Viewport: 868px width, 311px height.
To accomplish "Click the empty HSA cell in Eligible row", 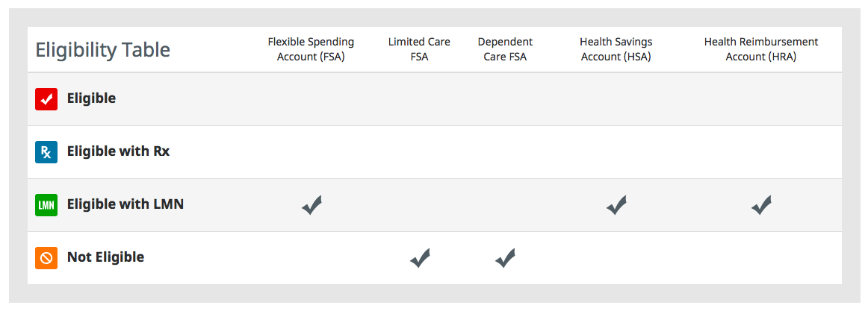I will point(616,99).
